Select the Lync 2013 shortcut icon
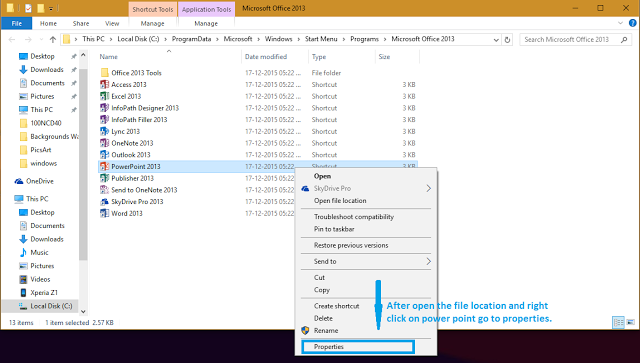 [x=104, y=131]
